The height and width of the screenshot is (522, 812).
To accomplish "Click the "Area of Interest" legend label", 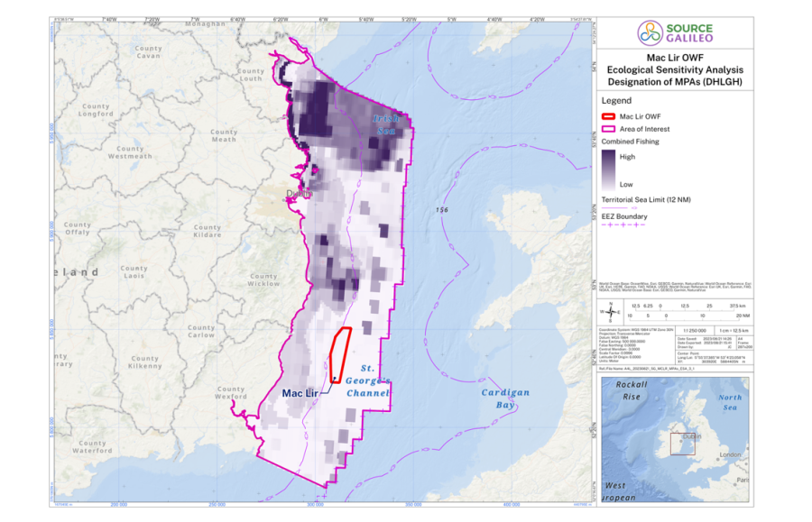I will (645, 129).
